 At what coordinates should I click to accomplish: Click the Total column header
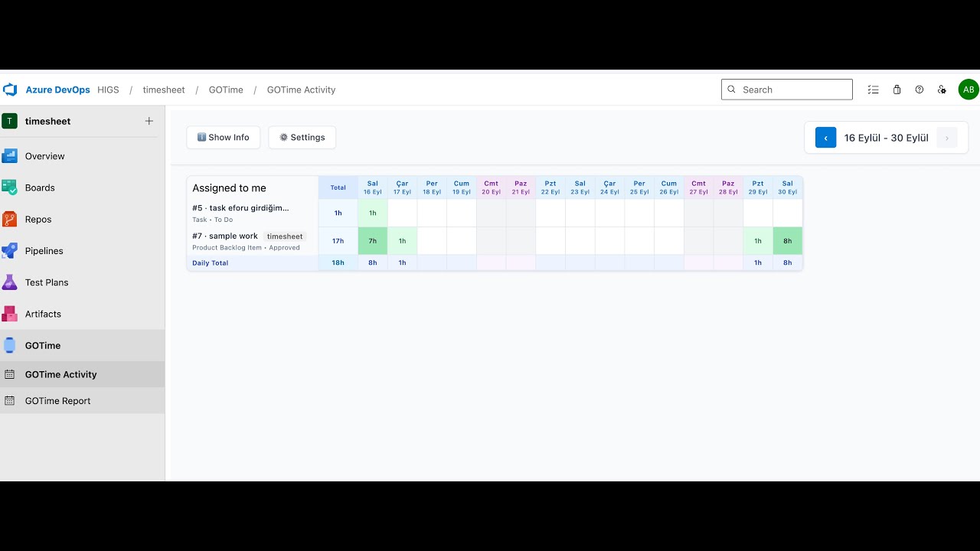coord(338,187)
